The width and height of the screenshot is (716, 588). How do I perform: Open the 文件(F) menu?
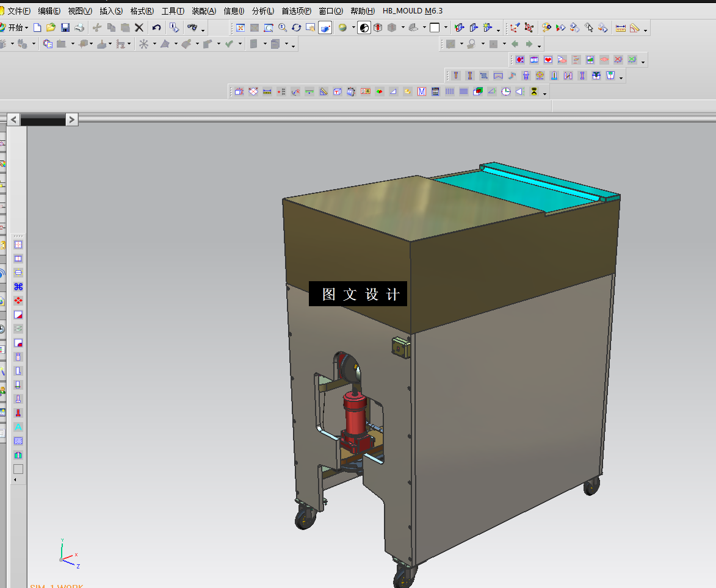tap(19, 11)
